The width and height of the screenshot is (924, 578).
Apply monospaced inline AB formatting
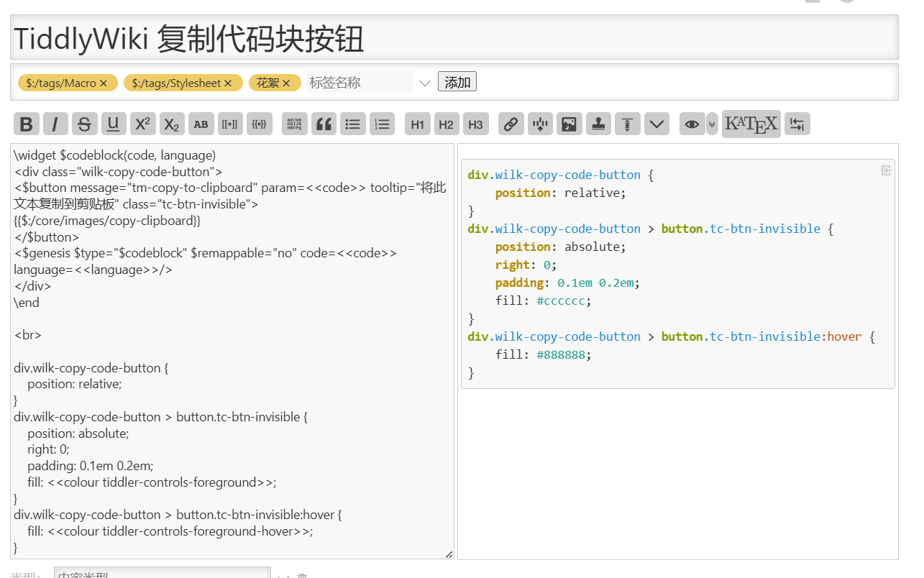click(x=201, y=124)
